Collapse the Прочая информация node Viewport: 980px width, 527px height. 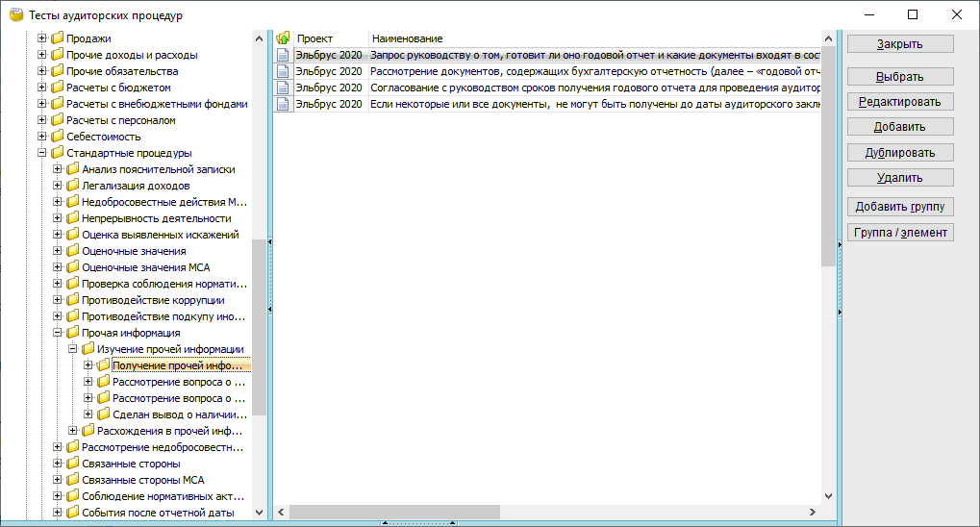tap(58, 333)
